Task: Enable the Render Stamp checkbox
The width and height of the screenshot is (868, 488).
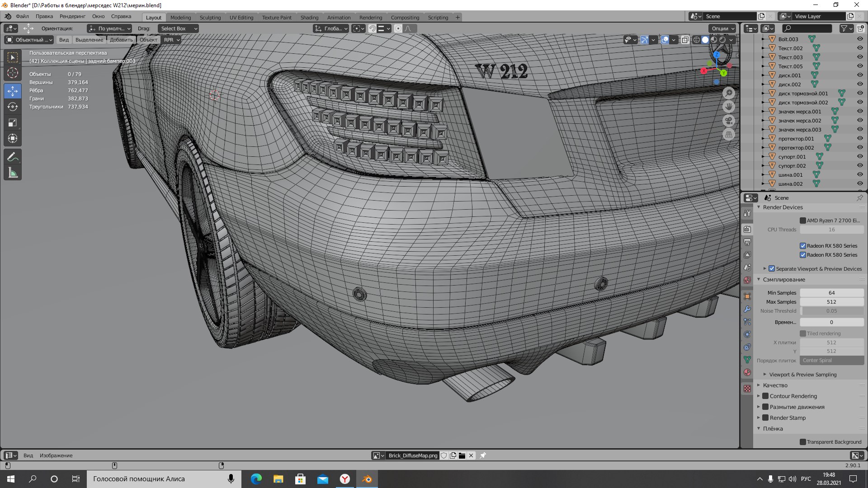Action: (x=765, y=418)
